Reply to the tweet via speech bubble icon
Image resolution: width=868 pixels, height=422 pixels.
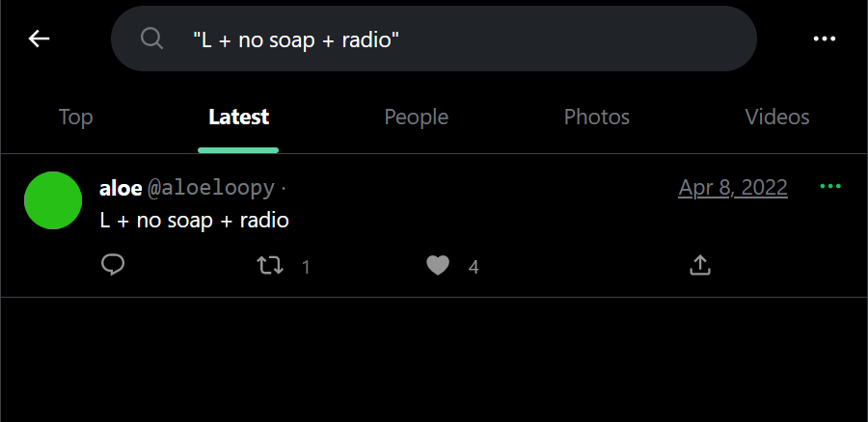pyautogui.click(x=113, y=265)
